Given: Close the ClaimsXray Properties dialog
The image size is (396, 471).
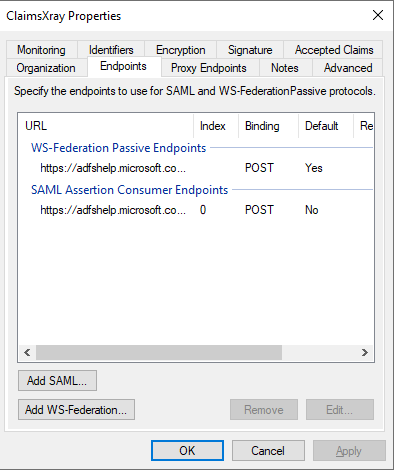Looking at the screenshot, I should coord(378,15).
